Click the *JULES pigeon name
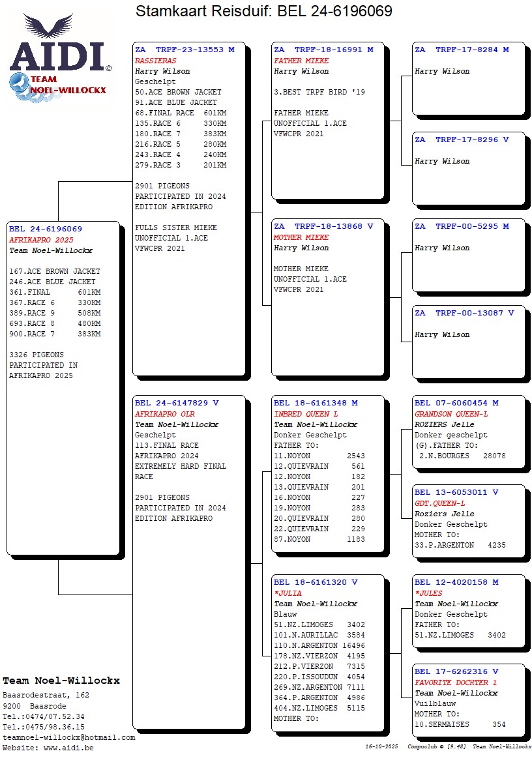532x764 pixels. 428,593
